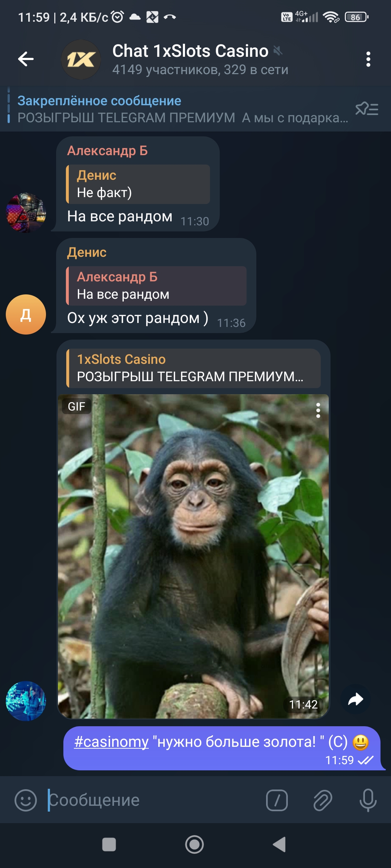Open quoted 1xSlots Casino reply above GIF
The width and height of the screenshot is (391, 868).
193,368
